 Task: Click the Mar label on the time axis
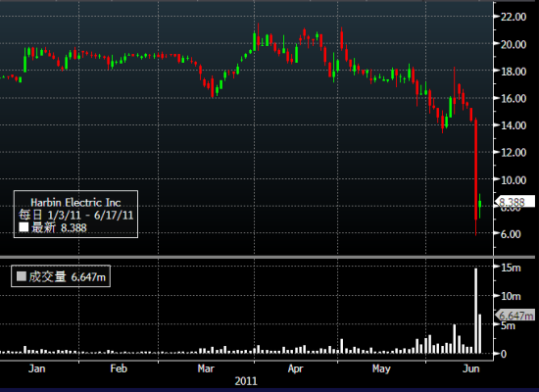[206, 368]
